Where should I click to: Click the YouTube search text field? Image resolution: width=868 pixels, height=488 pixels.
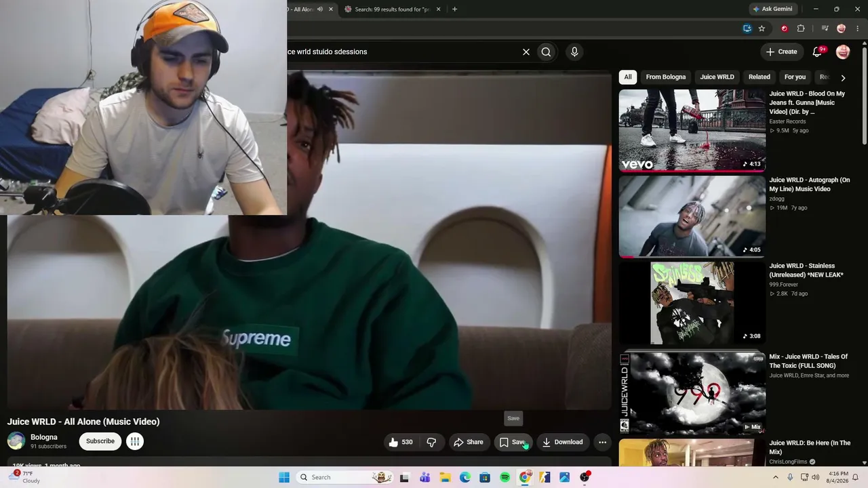[400, 52]
